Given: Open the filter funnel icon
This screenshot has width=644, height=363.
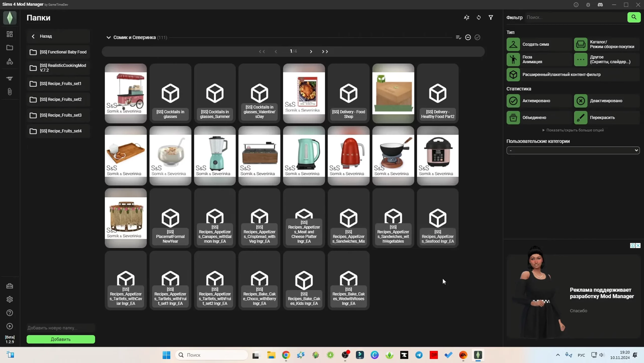Looking at the screenshot, I should click(491, 17).
